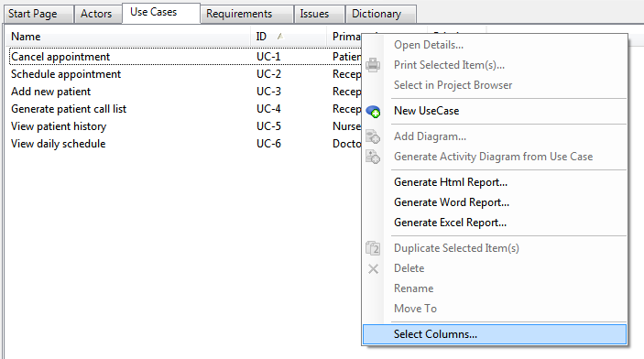Click the UC-5 ID cell
This screenshot has width=644, height=359.
tap(268, 126)
